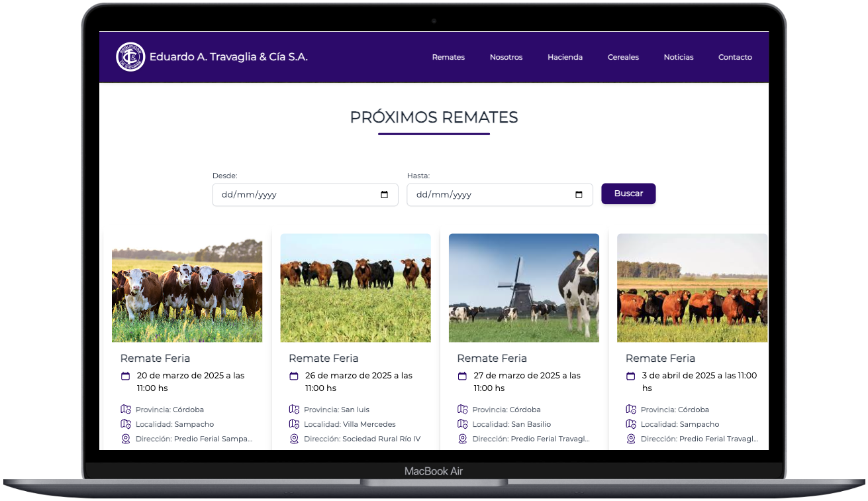This screenshot has width=868, height=501.
Task: Click map icon beside Localidad: Villa Mercedes
Action: click(294, 424)
